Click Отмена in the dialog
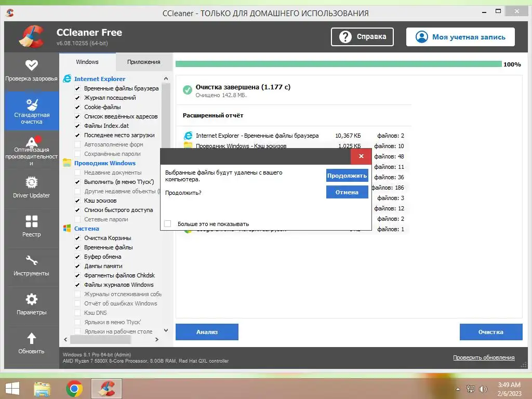This screenshot has width=532, height=399. click(347, 192)
